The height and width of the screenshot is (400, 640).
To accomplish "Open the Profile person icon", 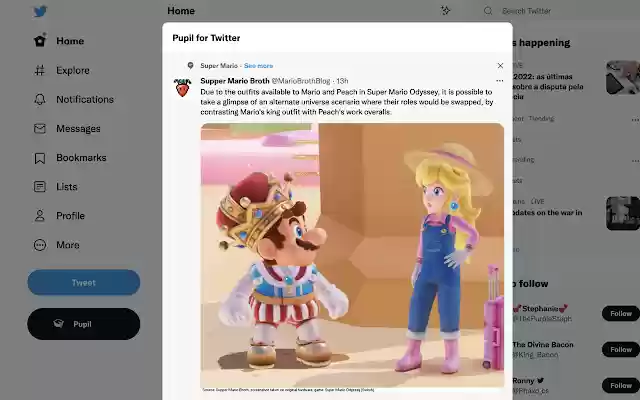I will [x=40, y=216].
